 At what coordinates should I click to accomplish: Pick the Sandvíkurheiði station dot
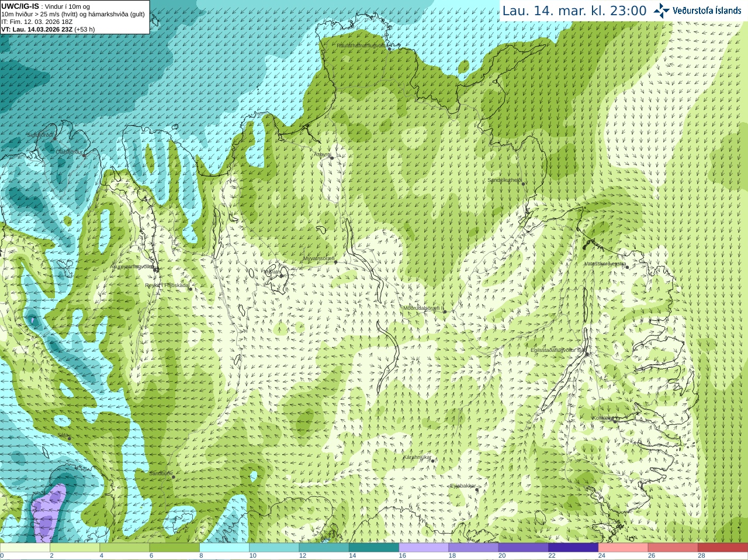click(524, 184)
